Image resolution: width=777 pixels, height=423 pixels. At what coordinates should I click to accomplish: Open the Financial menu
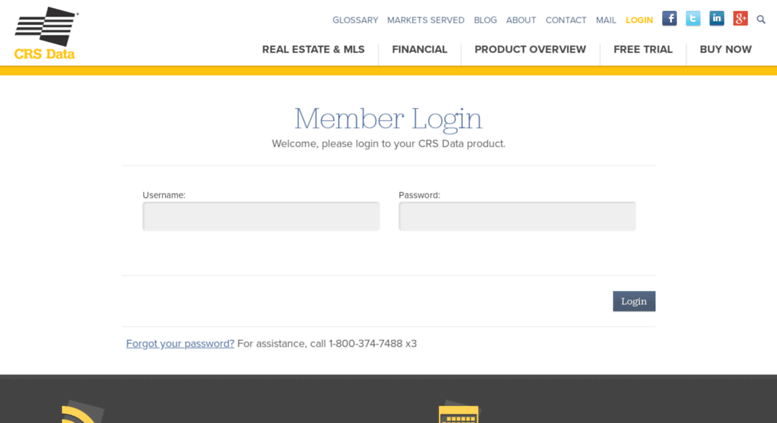[419, 50]
